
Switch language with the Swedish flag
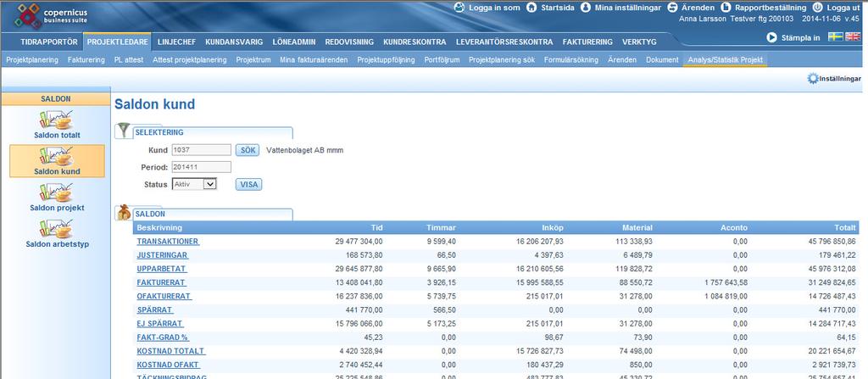pos(835,37)
